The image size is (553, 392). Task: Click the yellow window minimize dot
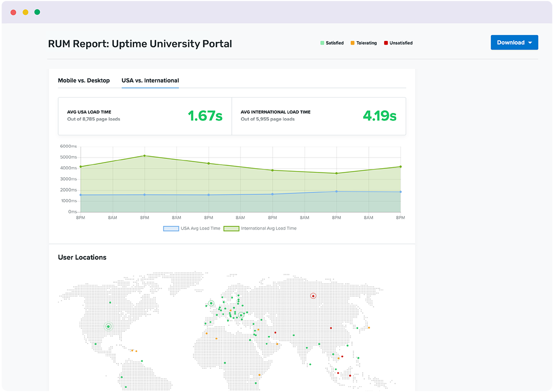coord(25,12)
